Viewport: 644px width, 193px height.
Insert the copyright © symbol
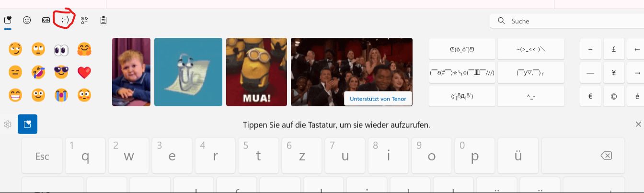pos(614,96)
